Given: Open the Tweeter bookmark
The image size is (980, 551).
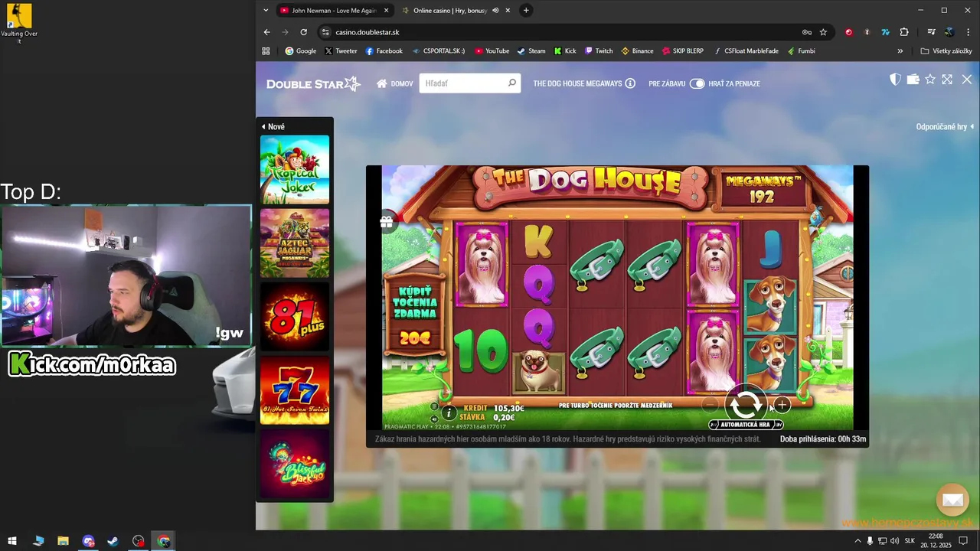Looking at the screenshot, I should click(341, 51).
